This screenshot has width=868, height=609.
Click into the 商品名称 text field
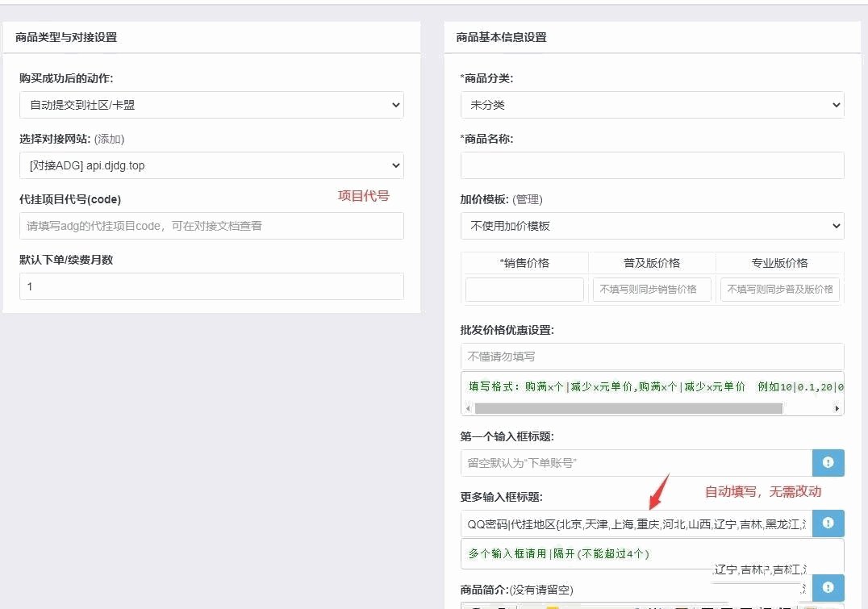pyautogui.click(x=652, y=165)
